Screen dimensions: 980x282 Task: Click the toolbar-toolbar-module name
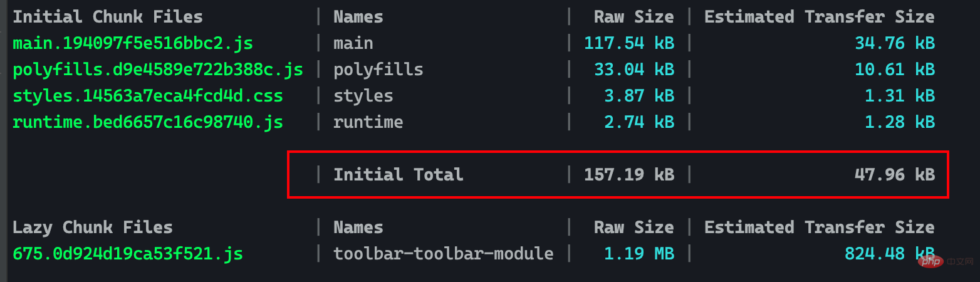[x=444, y=254]
